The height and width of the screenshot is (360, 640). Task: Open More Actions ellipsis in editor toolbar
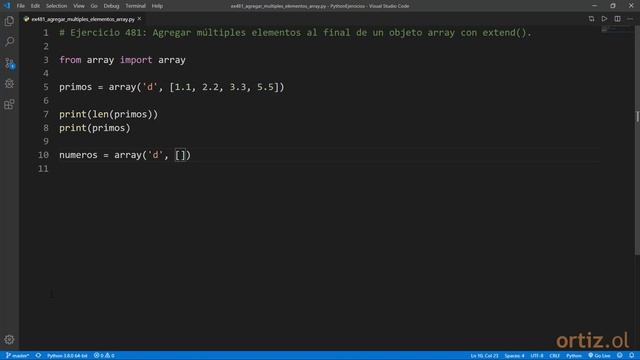[630, 19]
